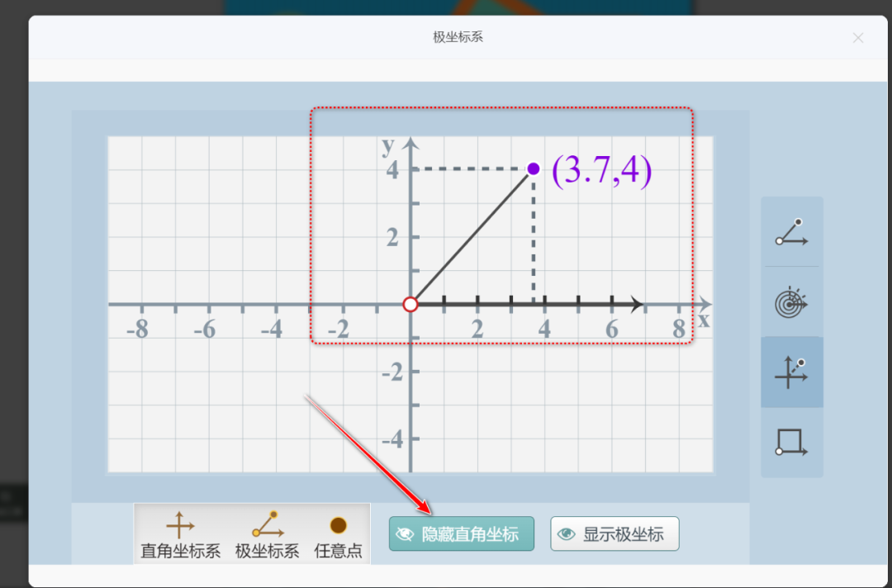892x588 pixels.
Task: Switch to 极坐标系 mode
Action: [x=266, y=533]
